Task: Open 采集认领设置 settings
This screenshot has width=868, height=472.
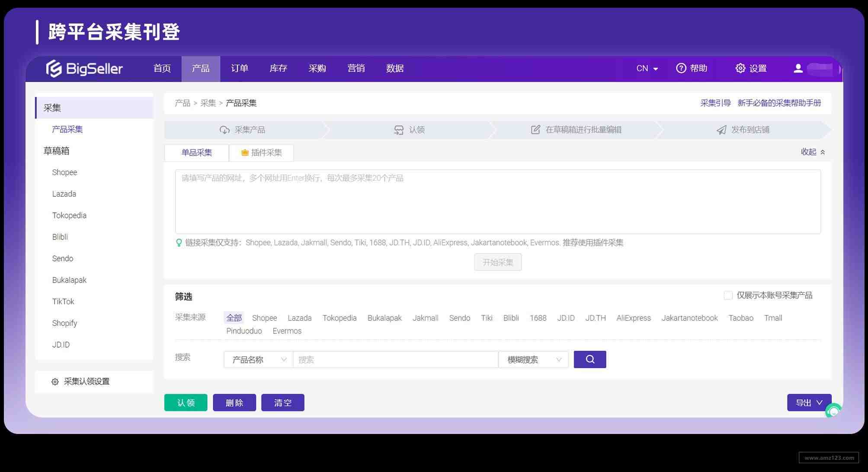Action: tap(86, 382)
